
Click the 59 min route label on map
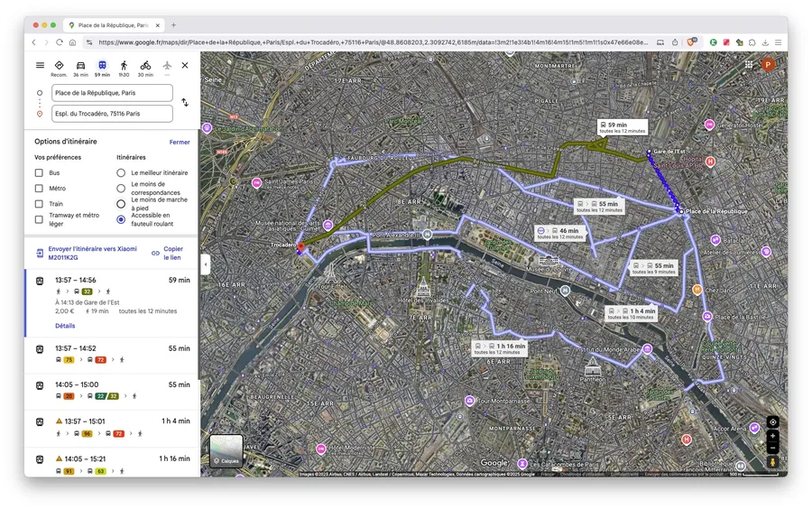click(623, 127)
